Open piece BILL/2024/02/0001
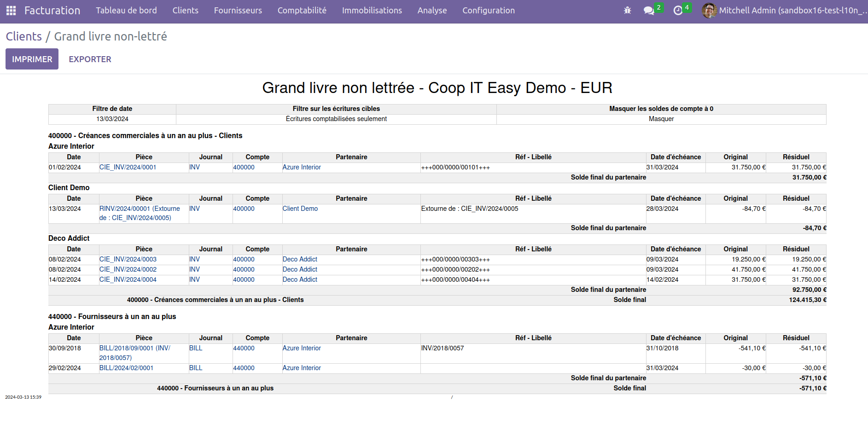 tap(126, 368)
